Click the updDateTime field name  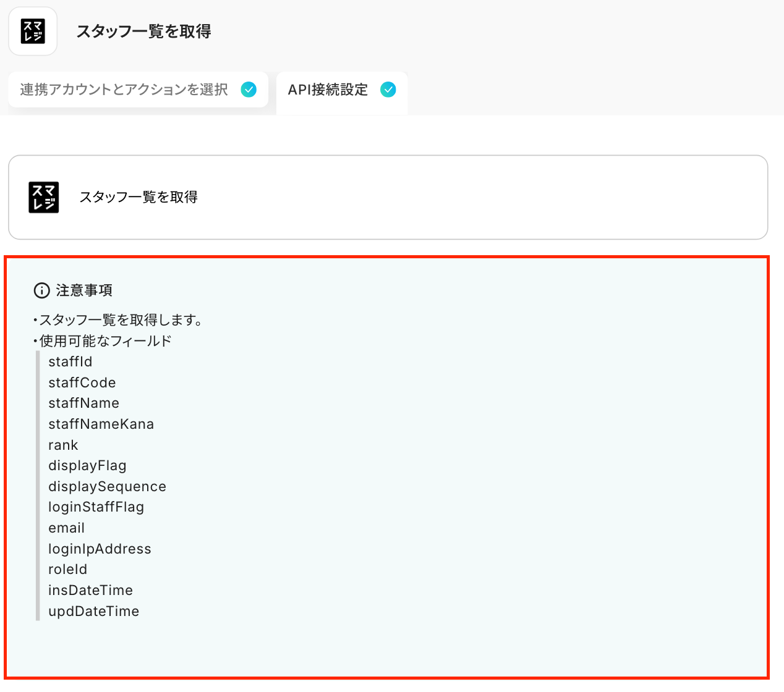(x=93, y=611)
